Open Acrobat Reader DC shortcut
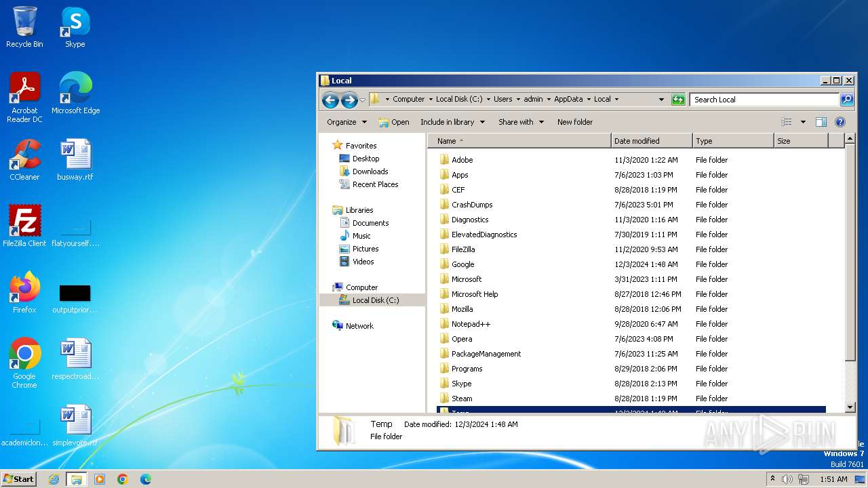The image size is (868, 488). pos(24,98)
